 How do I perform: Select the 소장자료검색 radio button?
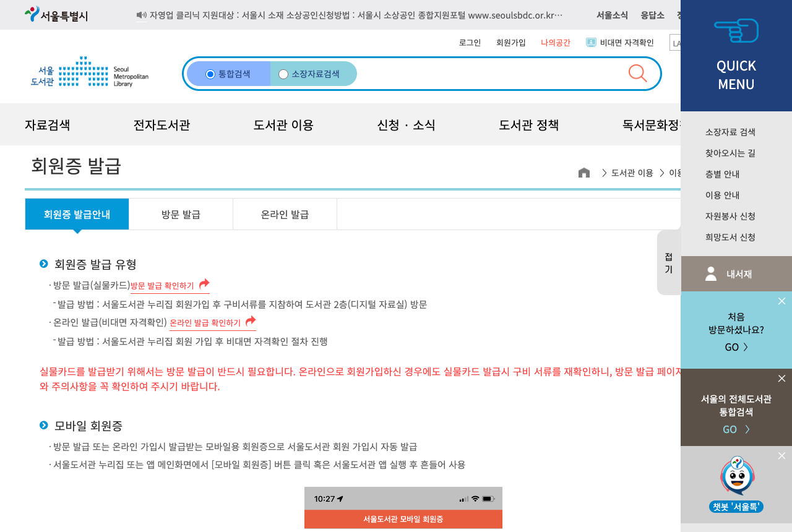[x=283, y=74]
